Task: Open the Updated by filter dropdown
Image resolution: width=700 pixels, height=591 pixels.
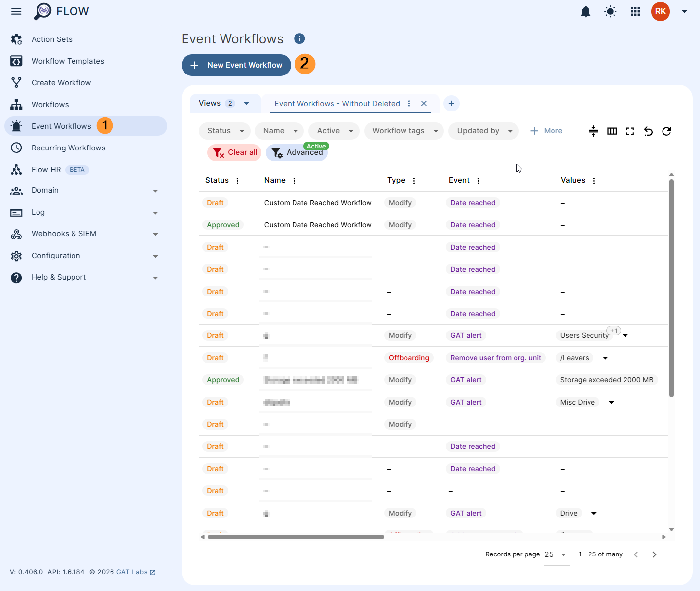Action: coord(483,131)
